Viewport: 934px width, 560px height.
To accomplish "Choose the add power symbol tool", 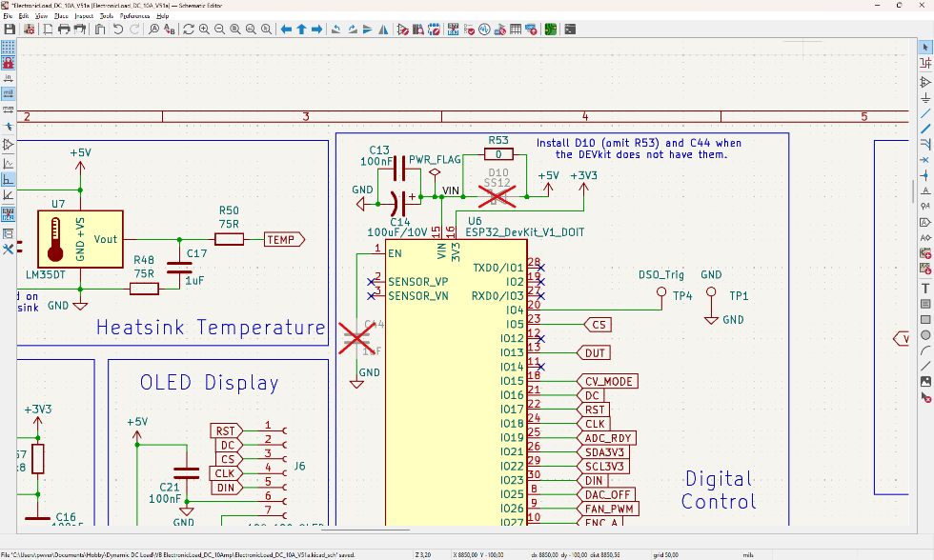I will pyautogui.click(x=925, y=97).
